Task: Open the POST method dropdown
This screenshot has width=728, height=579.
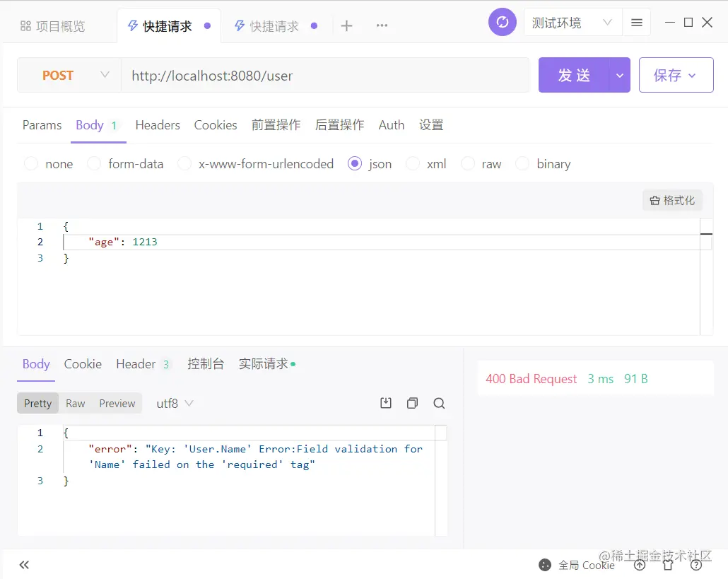Action: coord(69,75)
